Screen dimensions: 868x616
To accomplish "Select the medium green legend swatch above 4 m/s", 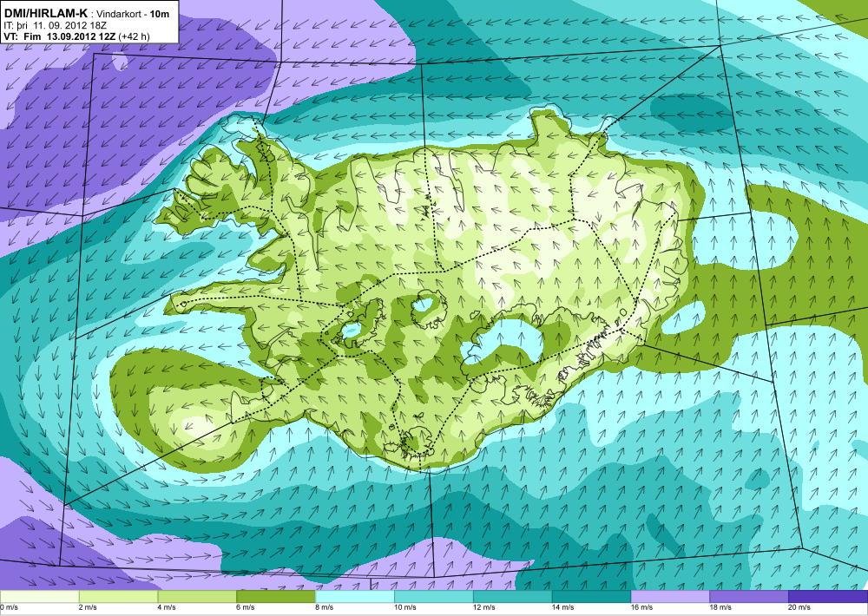I will (197, 597).
